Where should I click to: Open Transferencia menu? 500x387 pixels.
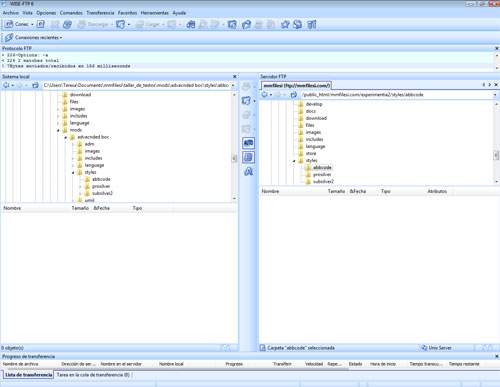point(100,13)
